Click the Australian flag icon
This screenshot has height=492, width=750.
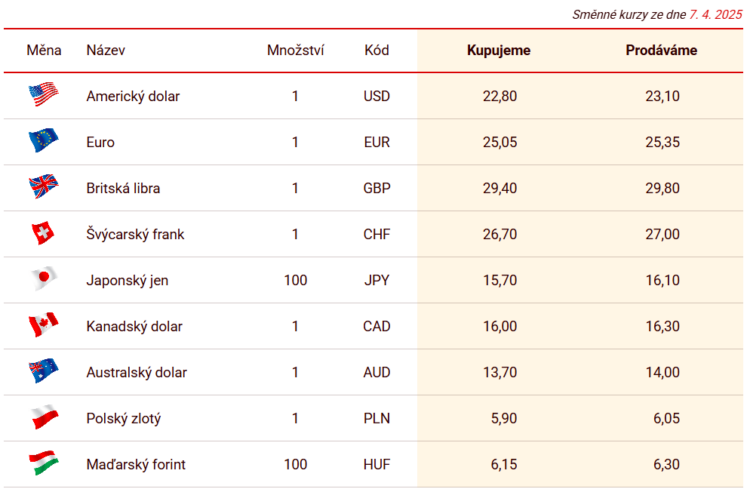(44, 371)
